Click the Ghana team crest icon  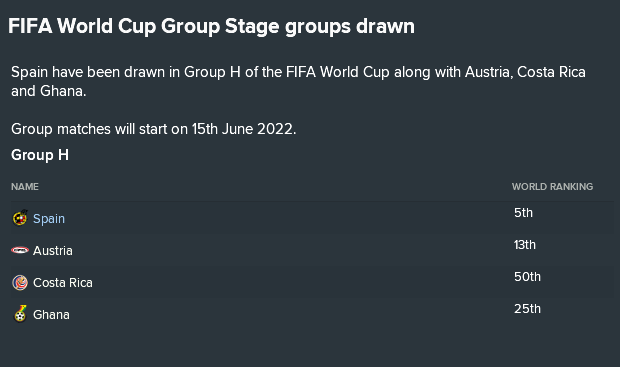20,314
